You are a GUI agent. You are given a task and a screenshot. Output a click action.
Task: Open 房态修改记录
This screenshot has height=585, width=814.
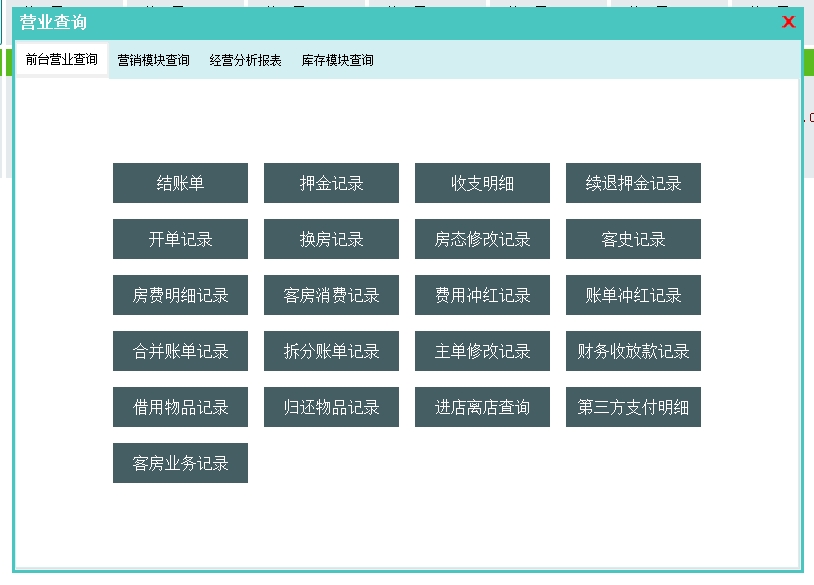point(482,239)
